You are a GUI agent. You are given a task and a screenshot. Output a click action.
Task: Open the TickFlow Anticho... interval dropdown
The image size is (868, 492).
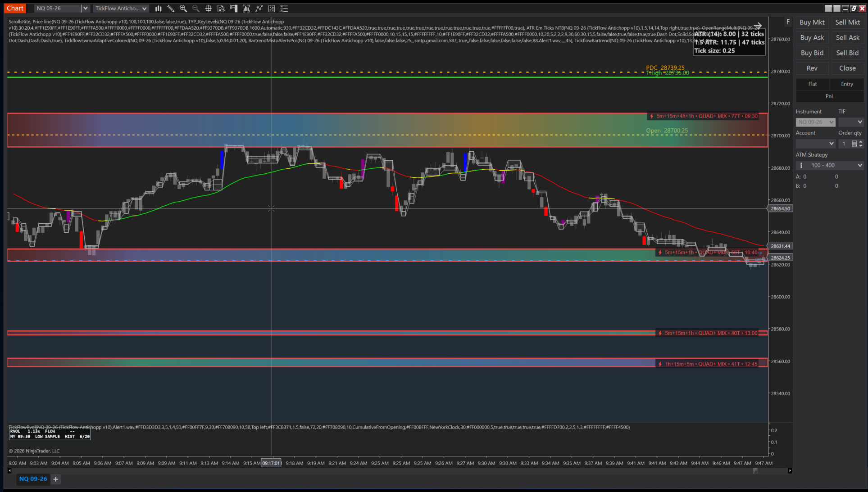coord(121,9)
